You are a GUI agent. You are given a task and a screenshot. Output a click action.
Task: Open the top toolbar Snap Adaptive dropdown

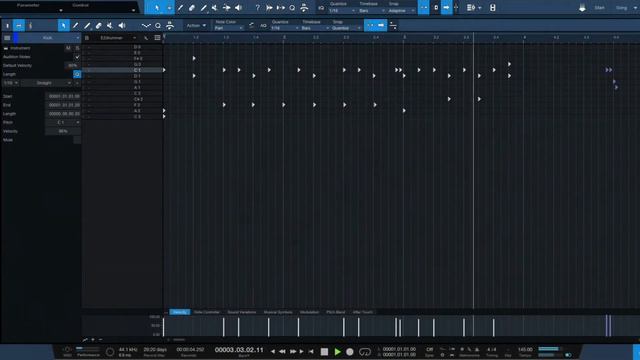401,11
